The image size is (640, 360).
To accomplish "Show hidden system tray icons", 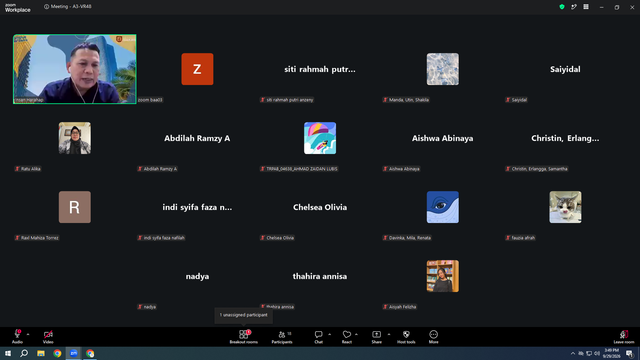I will tap(573, 353).
